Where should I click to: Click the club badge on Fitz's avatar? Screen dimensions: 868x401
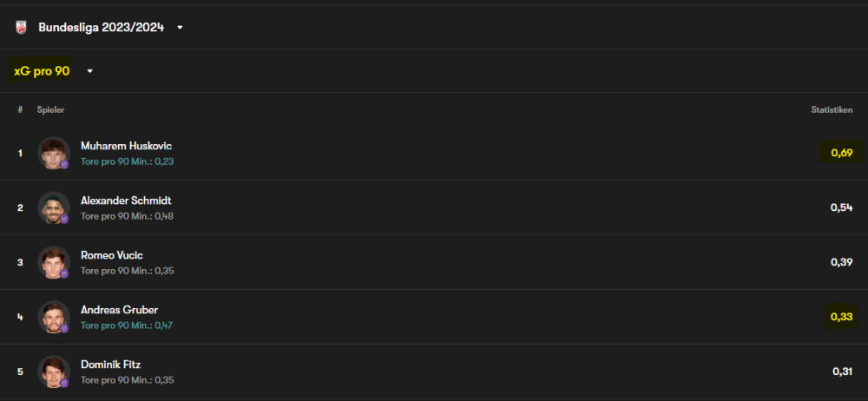coord(64,383)
